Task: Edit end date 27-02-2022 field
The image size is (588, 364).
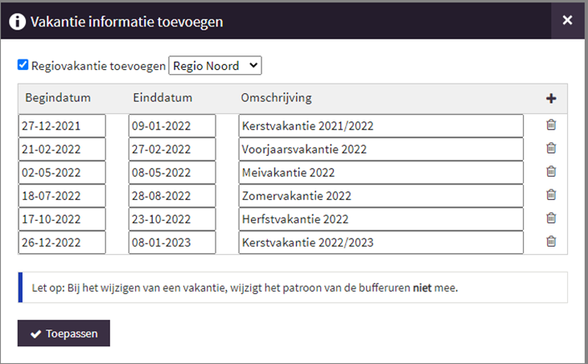Action: click(x=172, y=149)
